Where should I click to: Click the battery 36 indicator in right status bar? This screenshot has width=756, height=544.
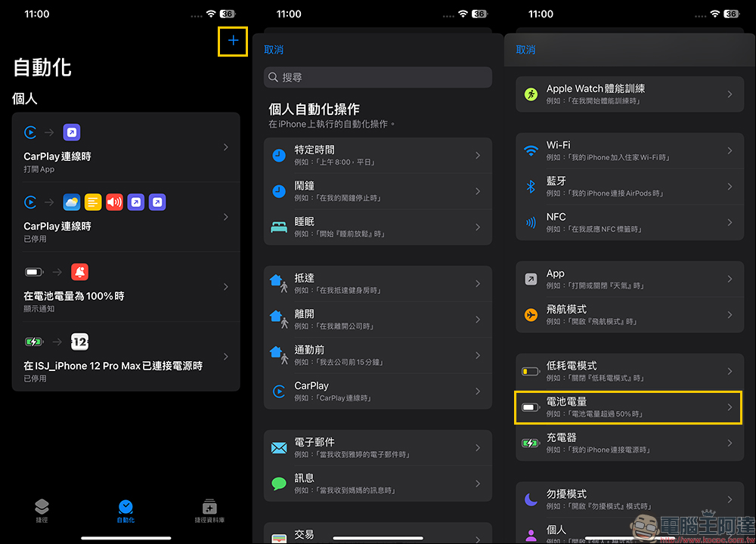(x=732, y=14)
